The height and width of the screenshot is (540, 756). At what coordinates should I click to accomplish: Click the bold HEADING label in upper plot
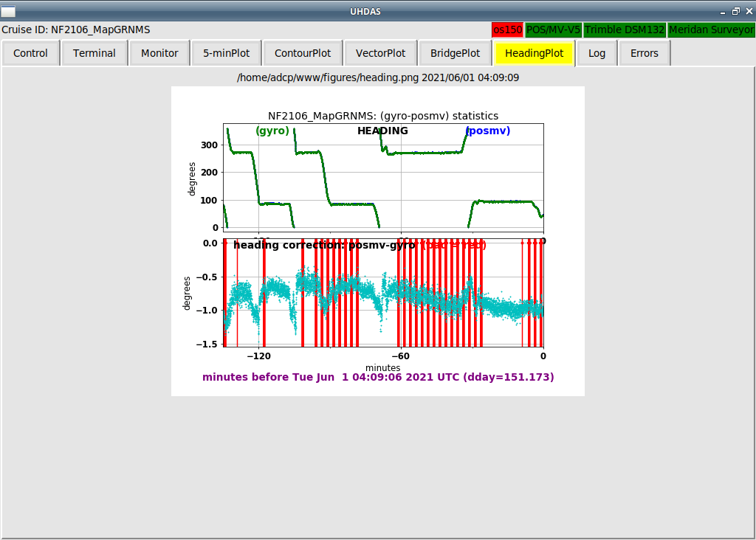point(382,131)
